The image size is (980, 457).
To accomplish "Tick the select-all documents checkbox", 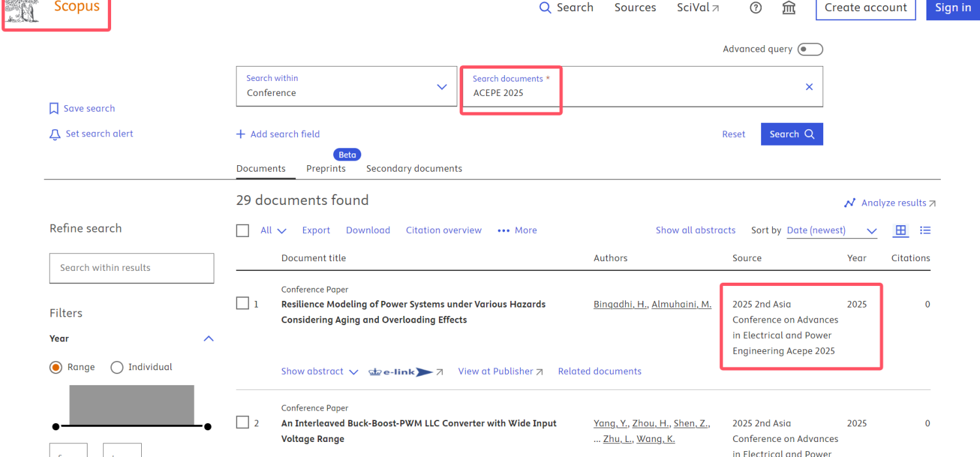I will tap(242, 230).
